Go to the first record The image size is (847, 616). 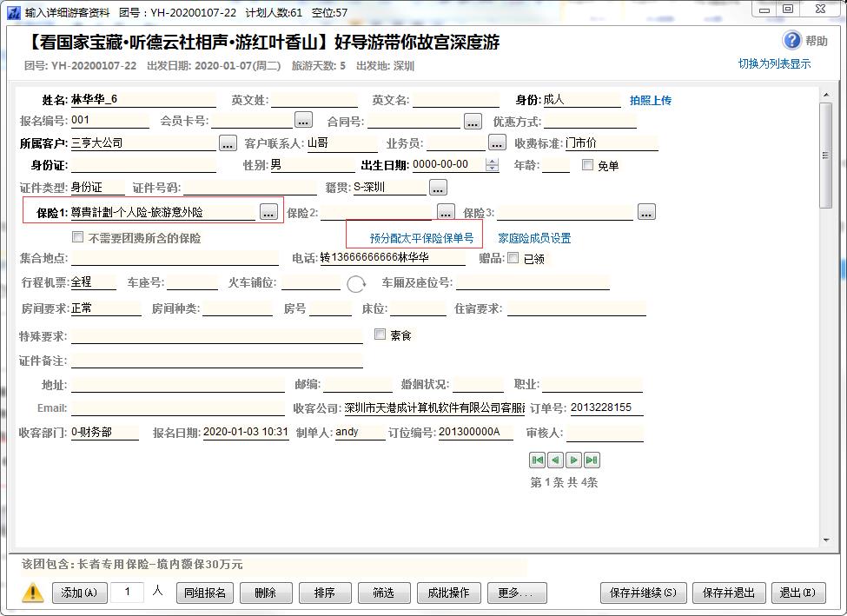pyautogui.click(x=538, y=460)
